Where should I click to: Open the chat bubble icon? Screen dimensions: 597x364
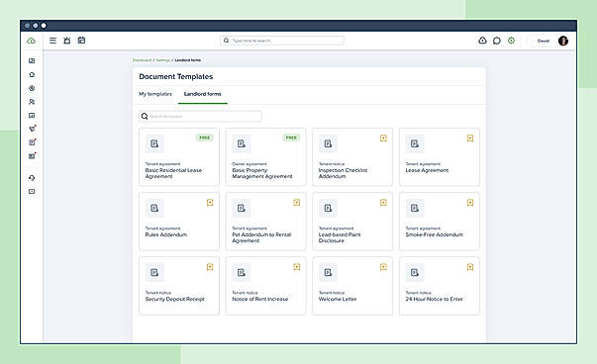497,41
